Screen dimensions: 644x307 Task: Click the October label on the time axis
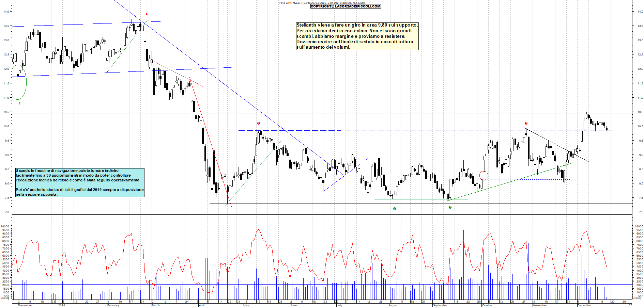[487, 305]
